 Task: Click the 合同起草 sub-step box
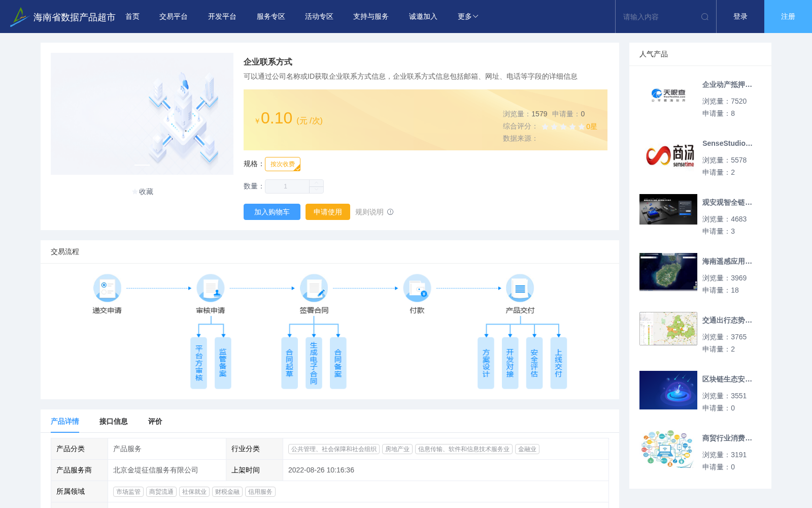point(289,363)
